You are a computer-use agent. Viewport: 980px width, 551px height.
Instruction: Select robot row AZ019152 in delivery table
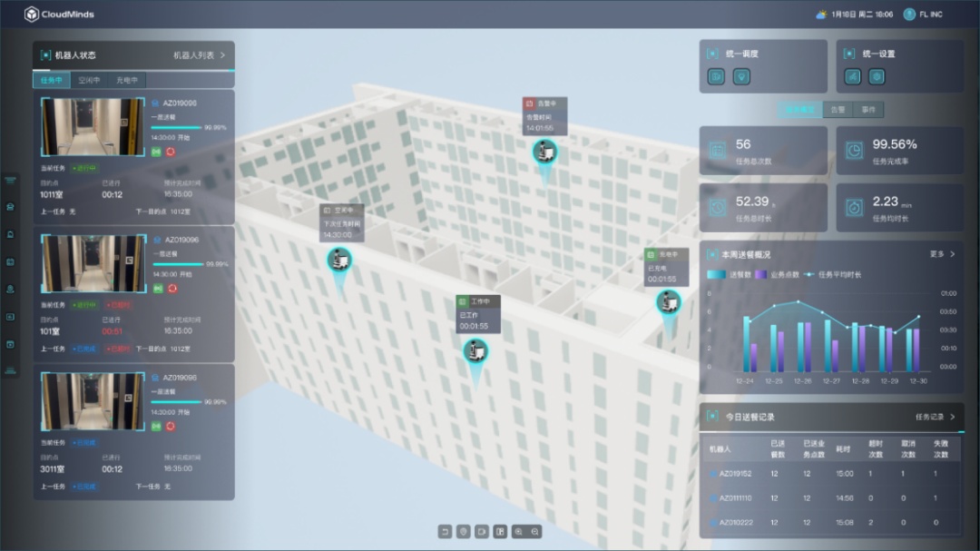coord(831,474)
